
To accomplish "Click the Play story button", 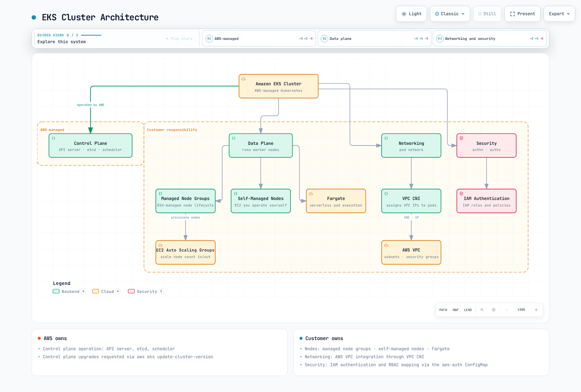I will click(x=179, y=38).
